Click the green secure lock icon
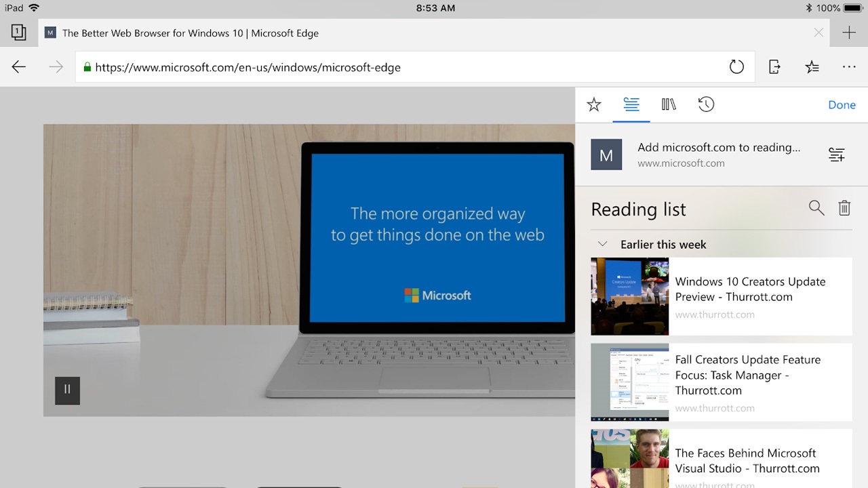 (87, 67)
